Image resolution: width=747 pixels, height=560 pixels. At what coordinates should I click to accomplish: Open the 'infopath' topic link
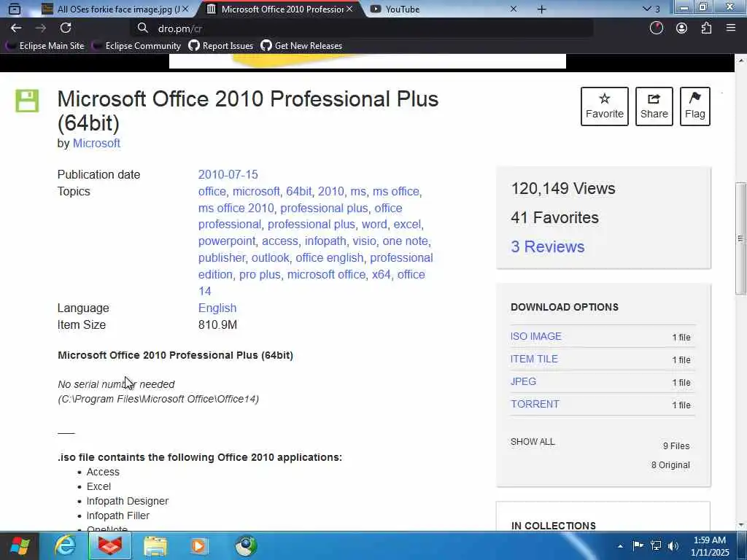(325, 241)
